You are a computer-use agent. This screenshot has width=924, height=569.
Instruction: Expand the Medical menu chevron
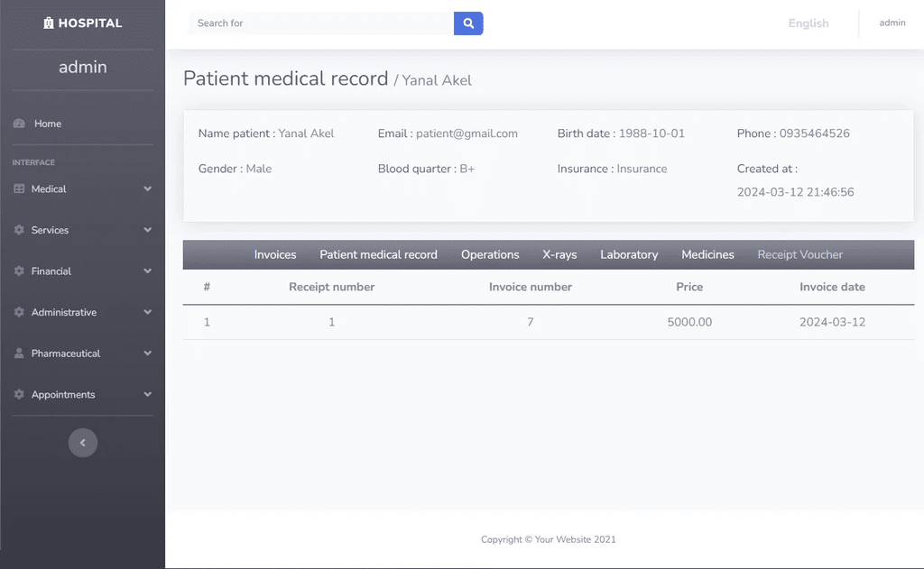(x=147, y=188)
